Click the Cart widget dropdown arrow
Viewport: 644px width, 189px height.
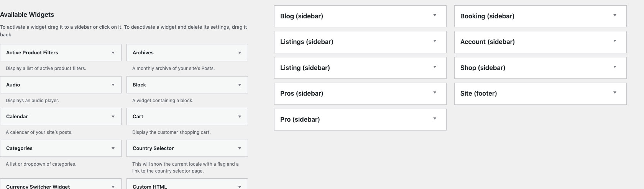(240, 117)
